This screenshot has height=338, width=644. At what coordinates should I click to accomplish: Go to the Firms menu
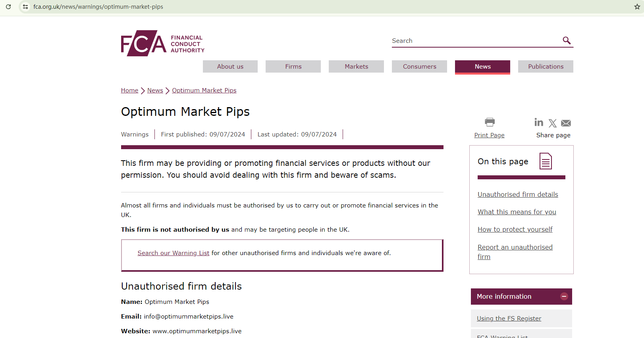click(x=293, y=67)
